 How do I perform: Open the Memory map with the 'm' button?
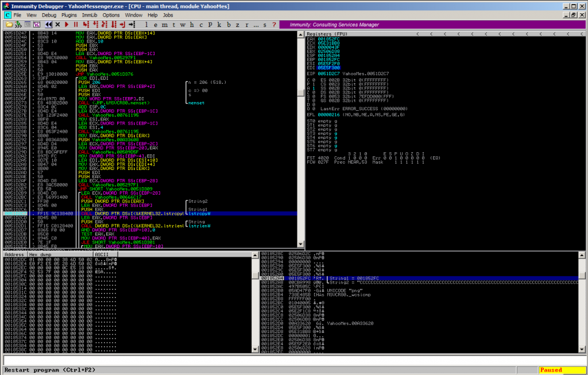click(165, 25)
